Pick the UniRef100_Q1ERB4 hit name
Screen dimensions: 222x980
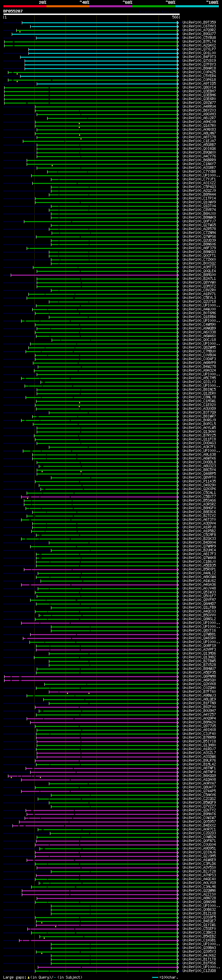click(199, 317)
